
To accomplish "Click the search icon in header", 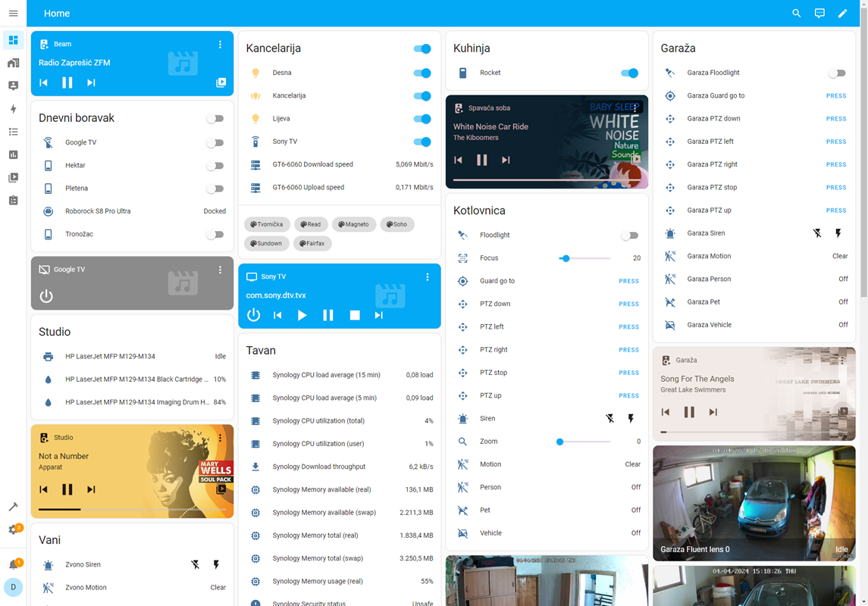I will point(796,14).
